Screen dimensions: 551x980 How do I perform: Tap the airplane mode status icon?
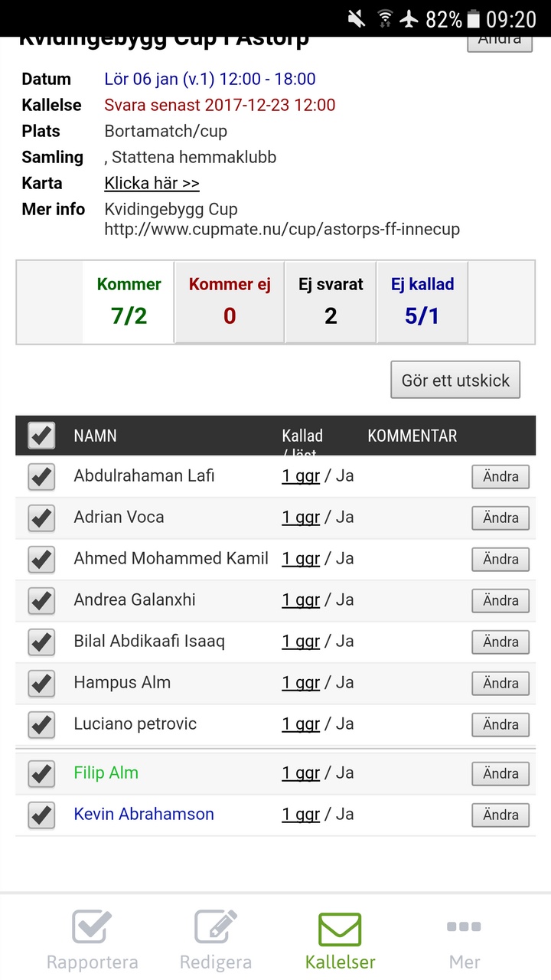click(x=410, y=18)
